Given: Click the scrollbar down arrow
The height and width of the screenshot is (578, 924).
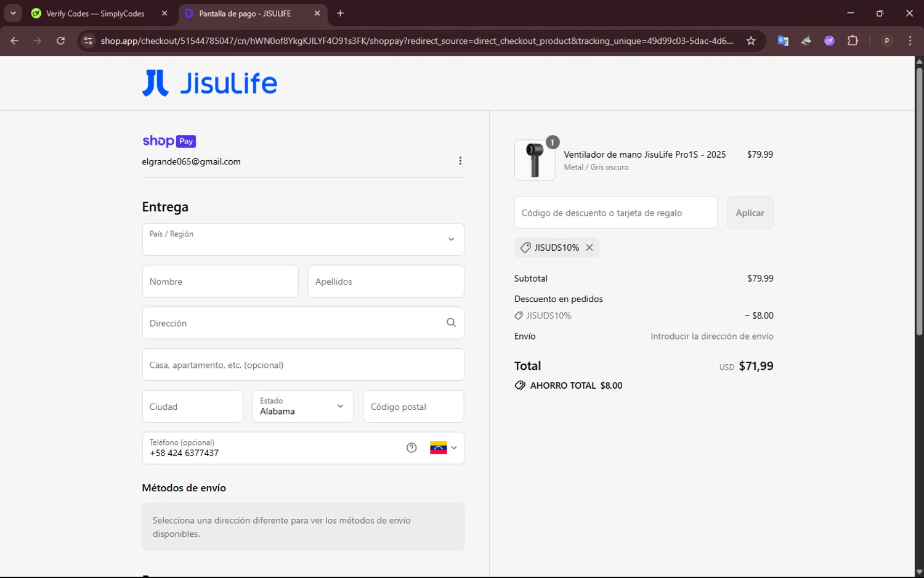Looking at the screenshot, I should coord(919,572).
